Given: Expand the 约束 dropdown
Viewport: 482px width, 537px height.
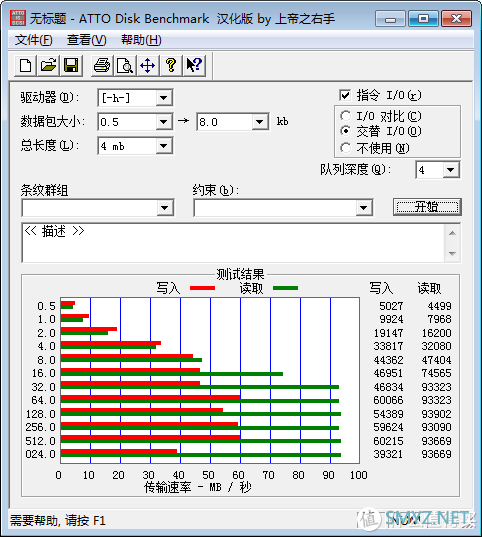Looking at the screenshot, I should (363, 208).
